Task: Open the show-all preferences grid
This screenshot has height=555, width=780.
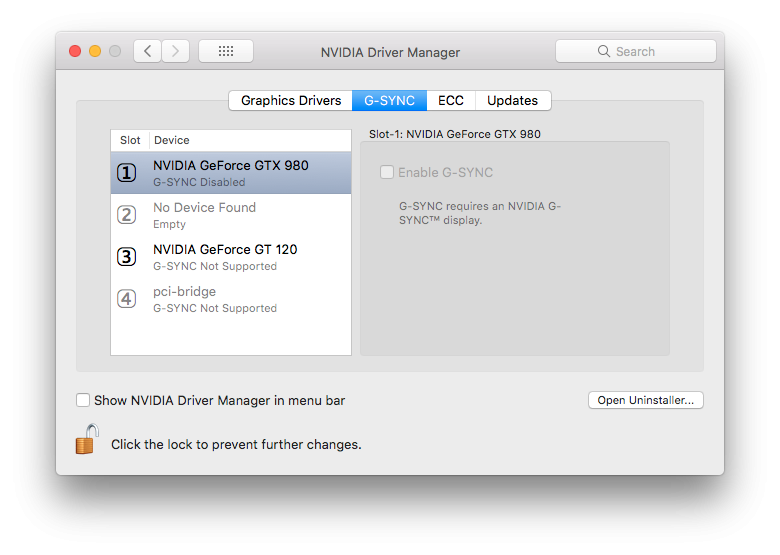Action: pyautogui.click(x=225, y=51)
